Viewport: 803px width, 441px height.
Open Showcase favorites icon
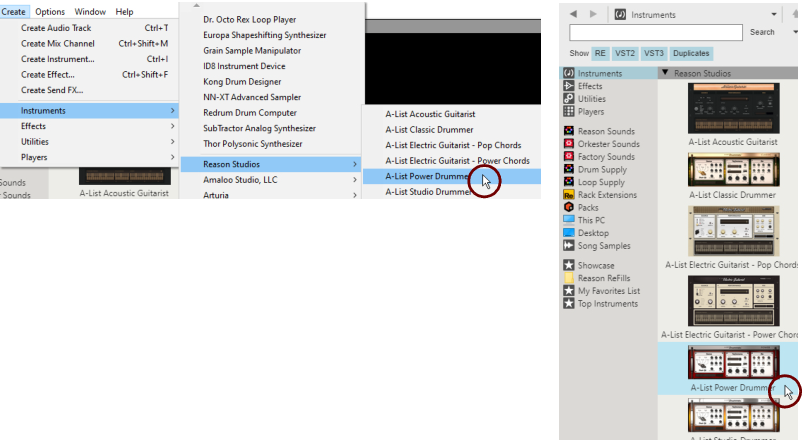tap(568, 265)
